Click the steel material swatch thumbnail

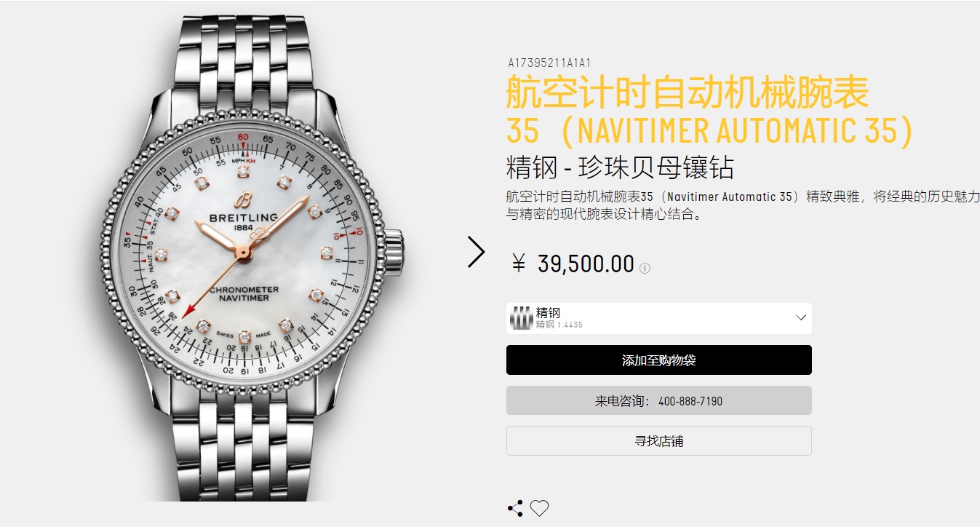521,318
